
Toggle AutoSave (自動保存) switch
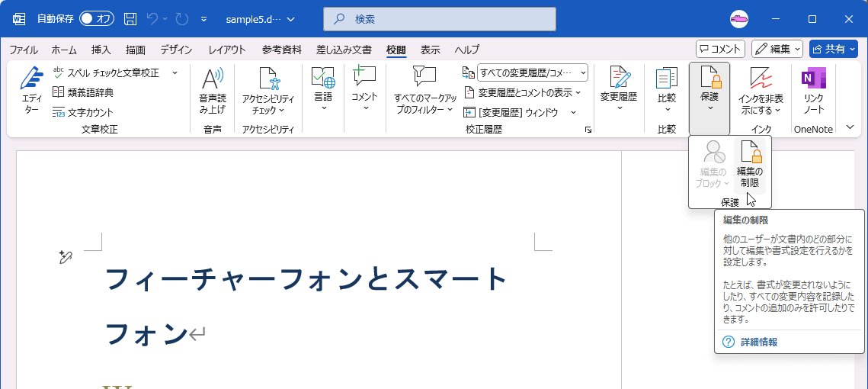point(96,19)
